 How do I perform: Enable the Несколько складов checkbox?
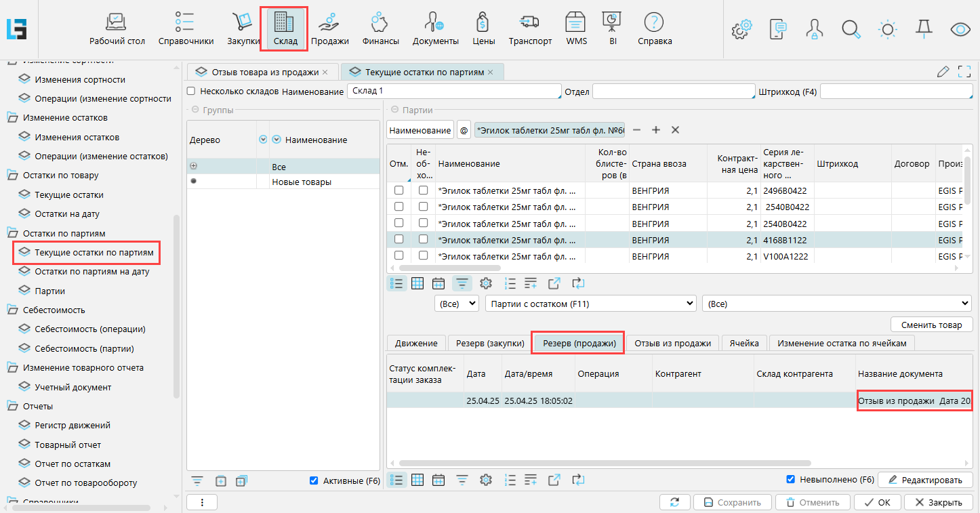pos(191,91)
